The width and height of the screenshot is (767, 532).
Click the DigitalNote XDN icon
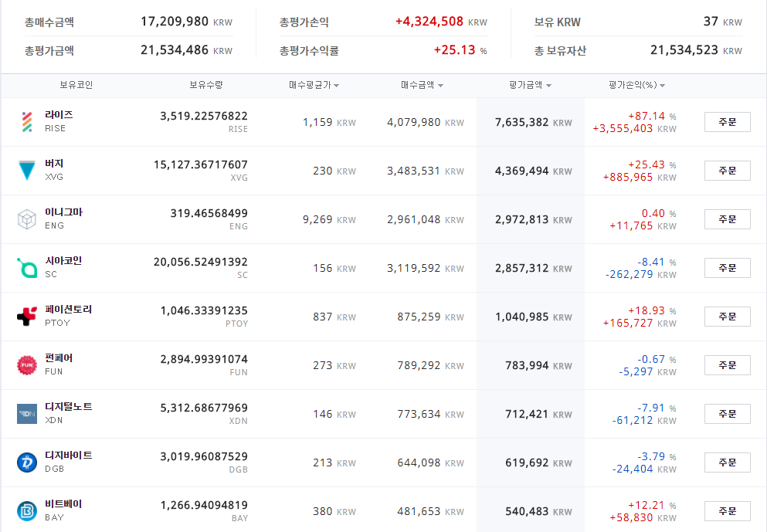coord(27,414)
